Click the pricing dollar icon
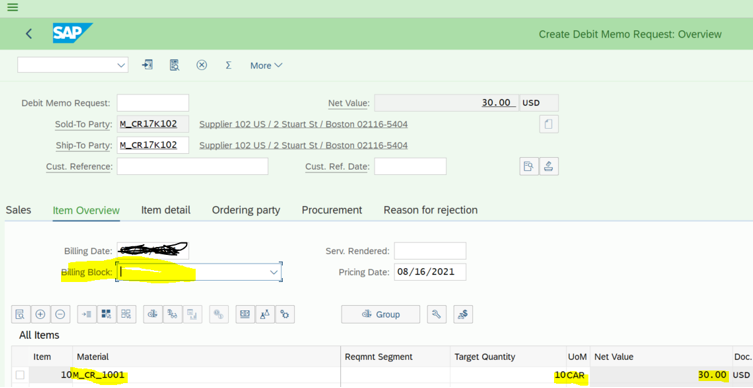Image resolution: width=753 pixels, height=388 pixels. point(463,314)
